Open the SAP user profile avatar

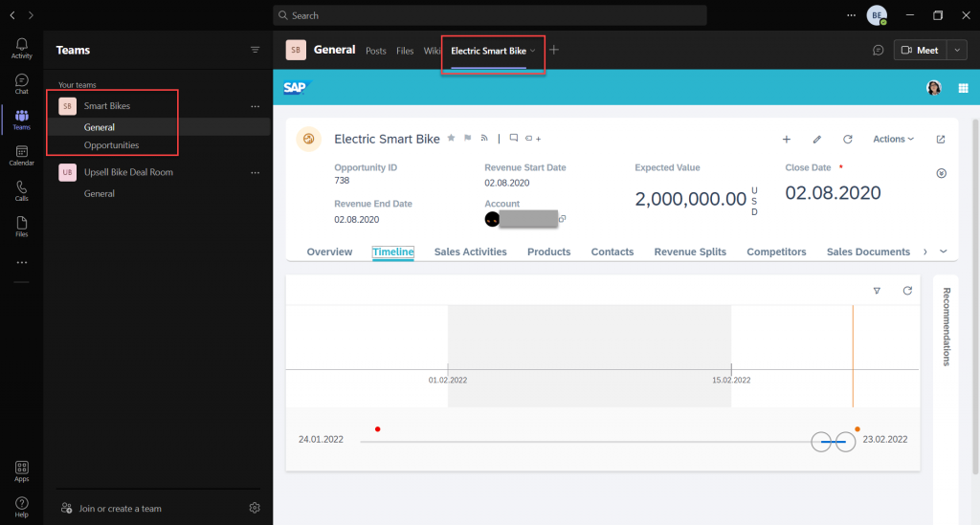click(934, 88)
